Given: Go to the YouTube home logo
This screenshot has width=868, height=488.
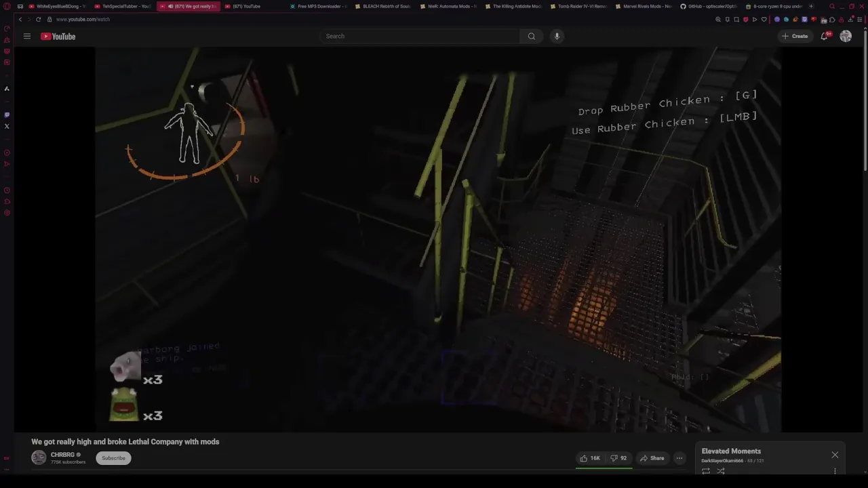Looking at the screenshot, I should [58, 37].
